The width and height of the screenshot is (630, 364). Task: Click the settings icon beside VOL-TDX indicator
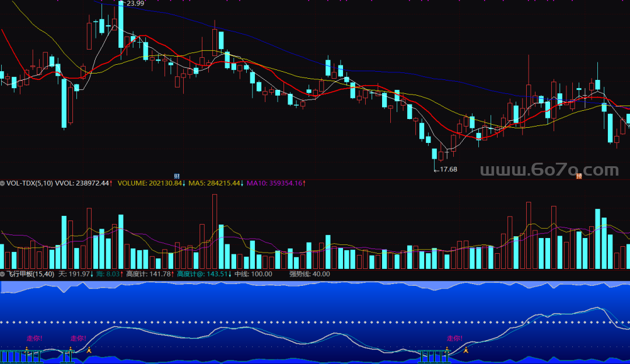point(3,183)
